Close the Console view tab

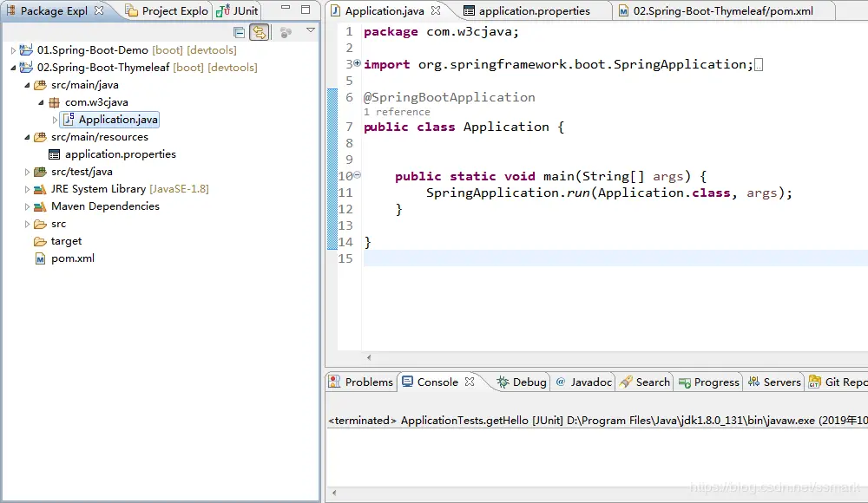click(470, 382)
